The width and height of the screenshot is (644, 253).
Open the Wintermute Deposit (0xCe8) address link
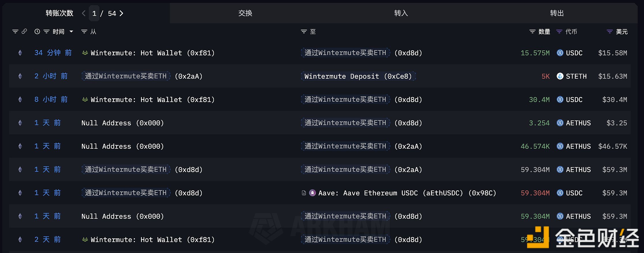pos(358,76)
